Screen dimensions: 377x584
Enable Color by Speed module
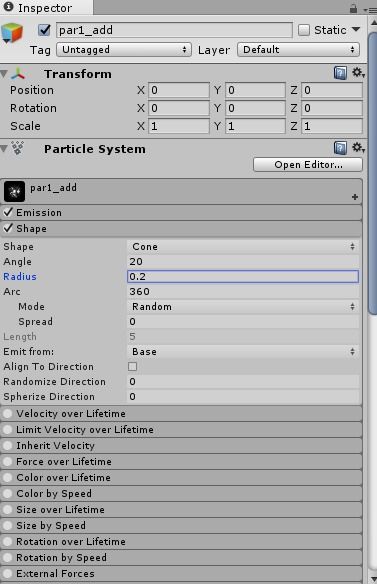click(x=7, y=493)
